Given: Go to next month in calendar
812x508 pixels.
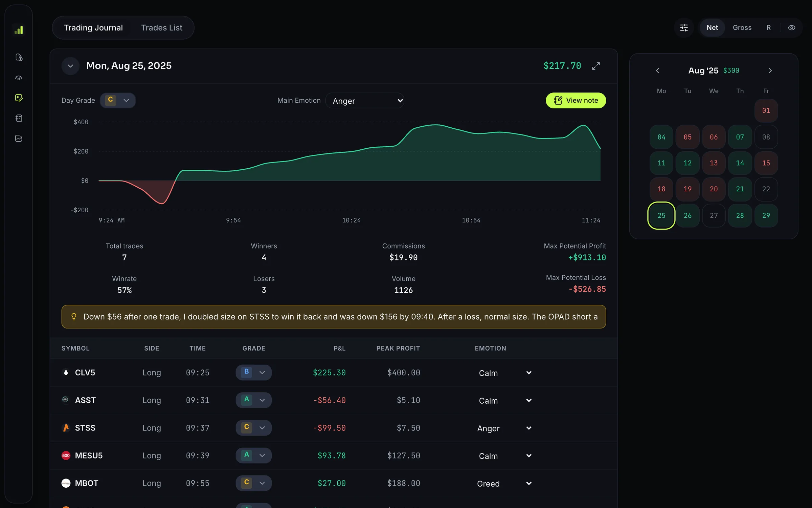Looking at the screenshot, I should pos(770,70).
